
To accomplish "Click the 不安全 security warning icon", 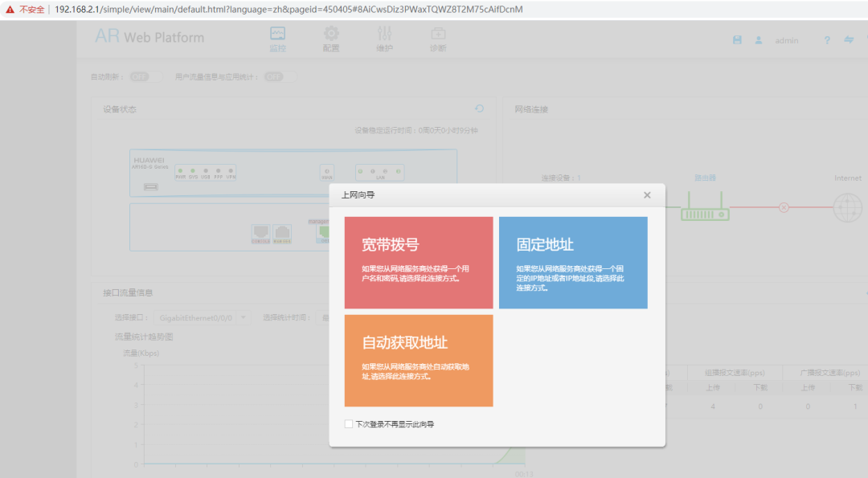I will click(10, 10).
